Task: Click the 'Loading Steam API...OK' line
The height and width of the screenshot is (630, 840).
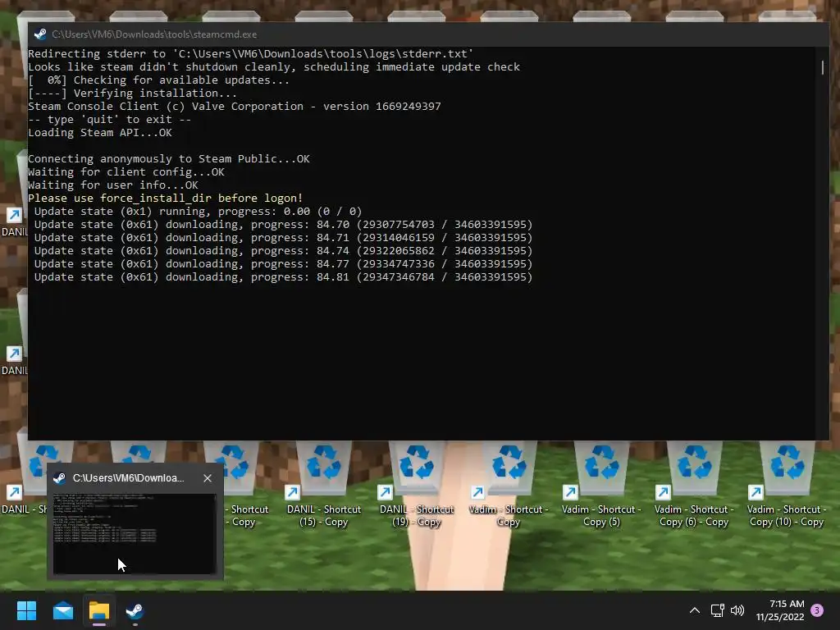Action: pyautogui.click(x=99, y=132)
